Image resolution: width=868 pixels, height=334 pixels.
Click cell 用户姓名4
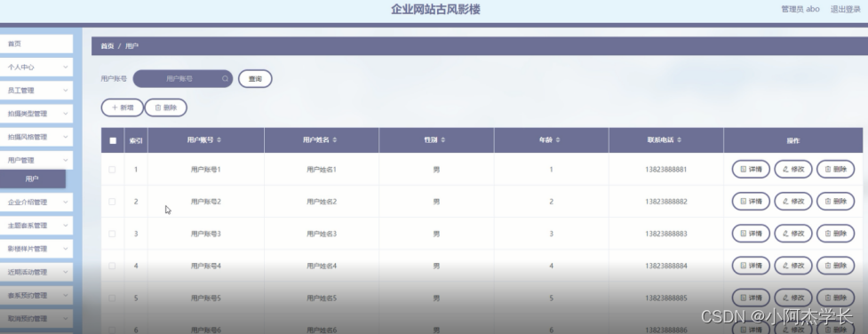point(322,266)
